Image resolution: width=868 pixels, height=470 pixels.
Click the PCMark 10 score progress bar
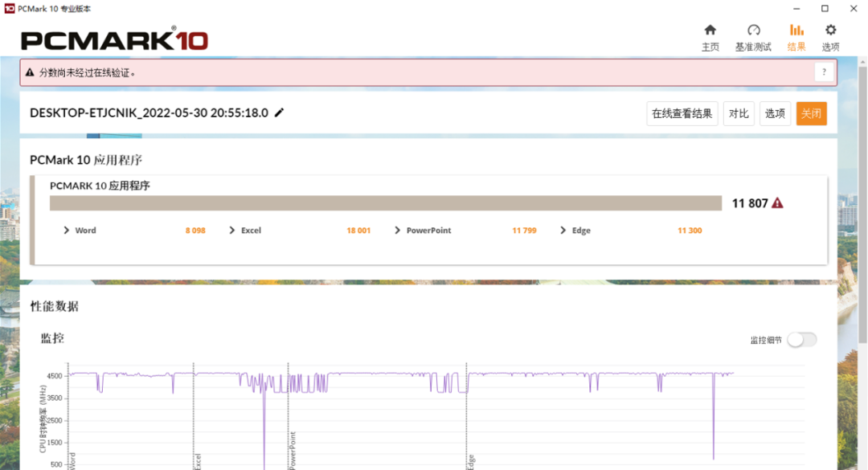click(x=386, y=203)
